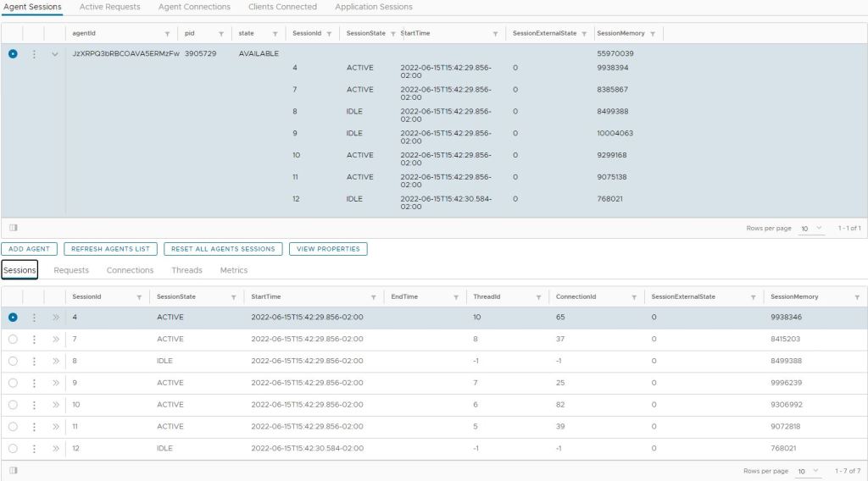This screenshot has width=868, height=481.
Task: Select the Sessions sub-tab
Action: coord(19,270)
